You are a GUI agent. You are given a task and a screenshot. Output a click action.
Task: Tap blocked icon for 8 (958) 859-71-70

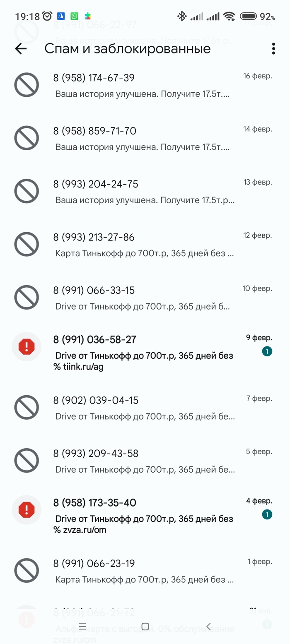pos(27,138)
